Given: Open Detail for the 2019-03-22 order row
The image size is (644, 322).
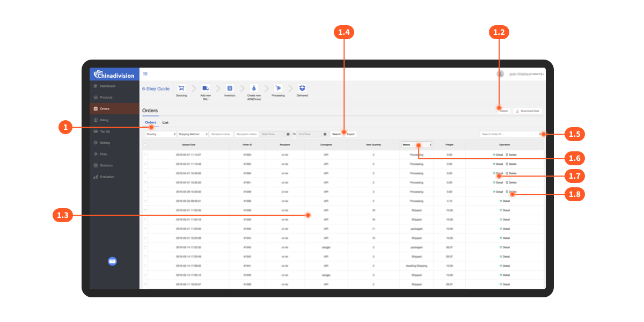Looking at the screenshot, I should click(504, 201).
